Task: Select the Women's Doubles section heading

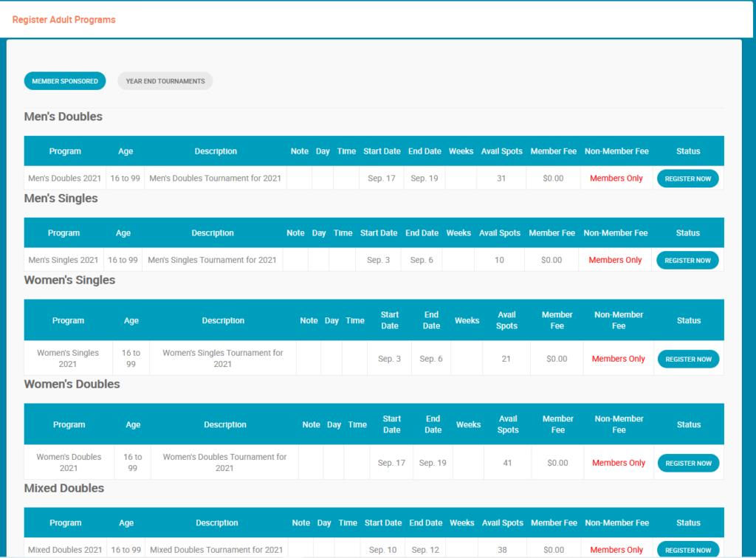Action: [72, 384]
